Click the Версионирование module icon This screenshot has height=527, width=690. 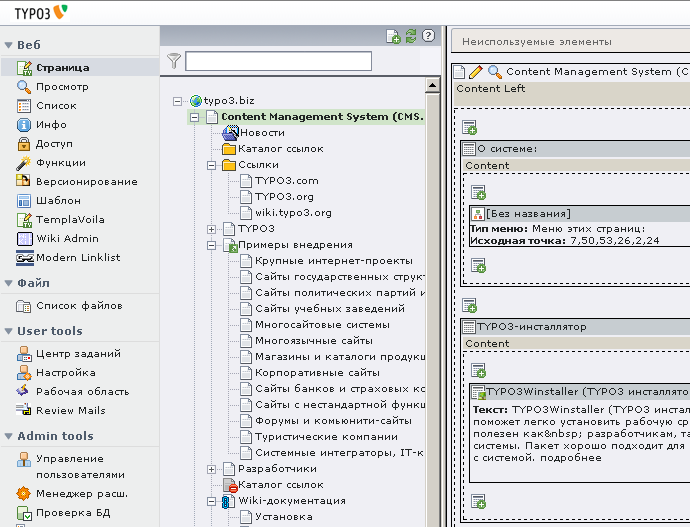23,181
